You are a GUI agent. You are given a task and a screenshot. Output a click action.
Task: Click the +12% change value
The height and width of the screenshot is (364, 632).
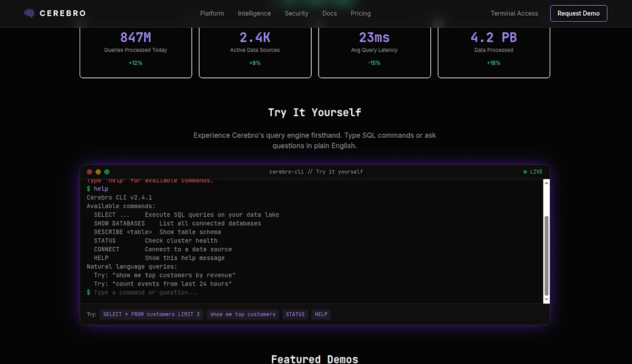point(136,63)
